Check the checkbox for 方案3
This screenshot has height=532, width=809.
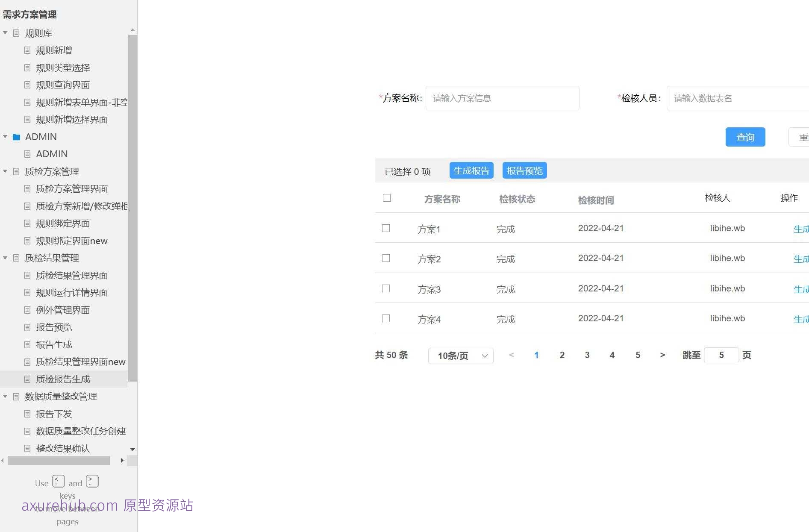pos(386,288)
